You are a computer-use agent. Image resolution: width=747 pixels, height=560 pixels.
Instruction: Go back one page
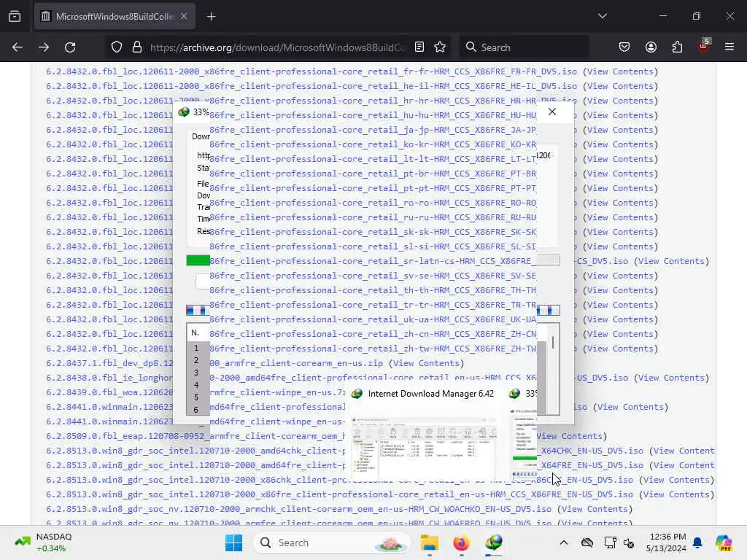click(x=18, y=47)
